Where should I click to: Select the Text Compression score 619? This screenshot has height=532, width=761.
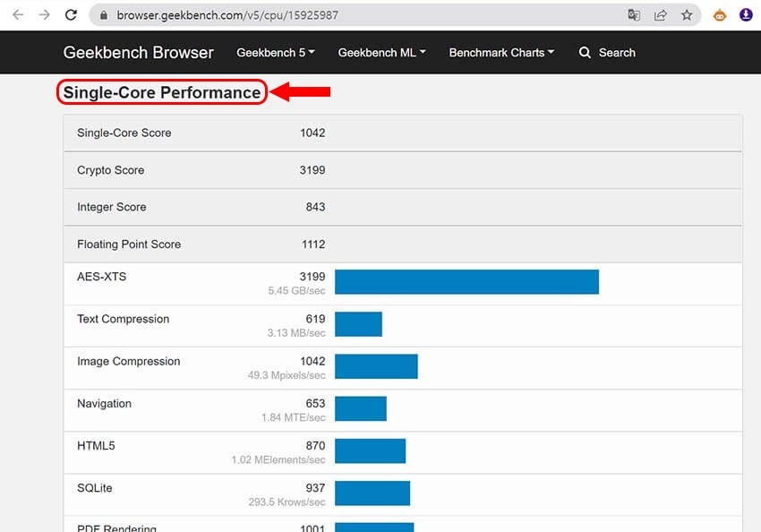click(x=315, y=319)
